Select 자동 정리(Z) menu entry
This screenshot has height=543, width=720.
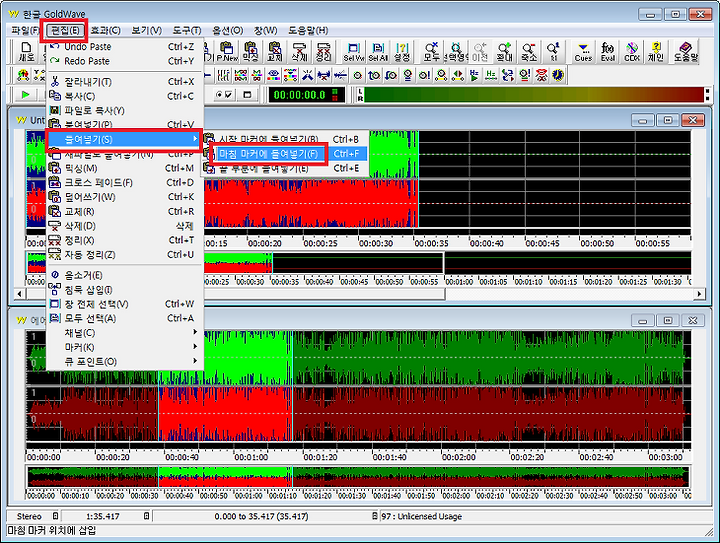(x=125, y=254)
